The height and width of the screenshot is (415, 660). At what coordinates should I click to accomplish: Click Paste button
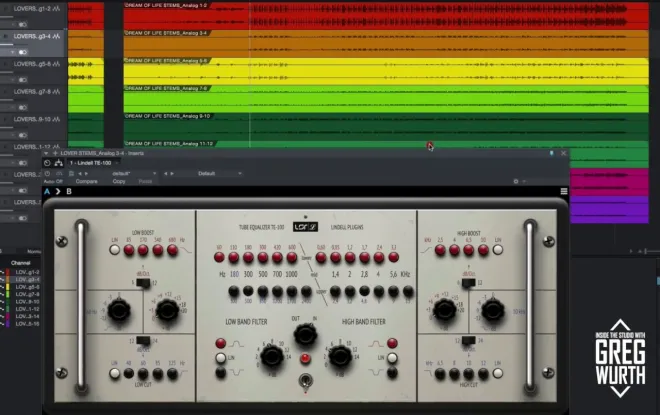tap(145, 181)
